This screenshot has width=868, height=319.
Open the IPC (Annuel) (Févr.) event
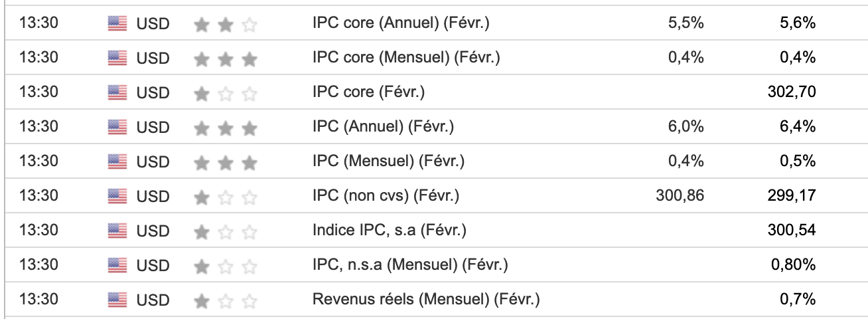click(383, 127)
